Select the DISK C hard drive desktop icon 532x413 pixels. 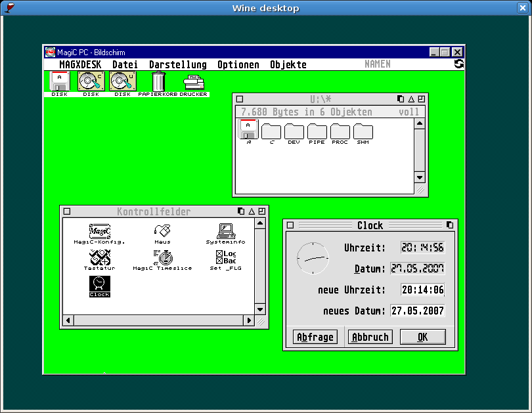tap(91, 84)
